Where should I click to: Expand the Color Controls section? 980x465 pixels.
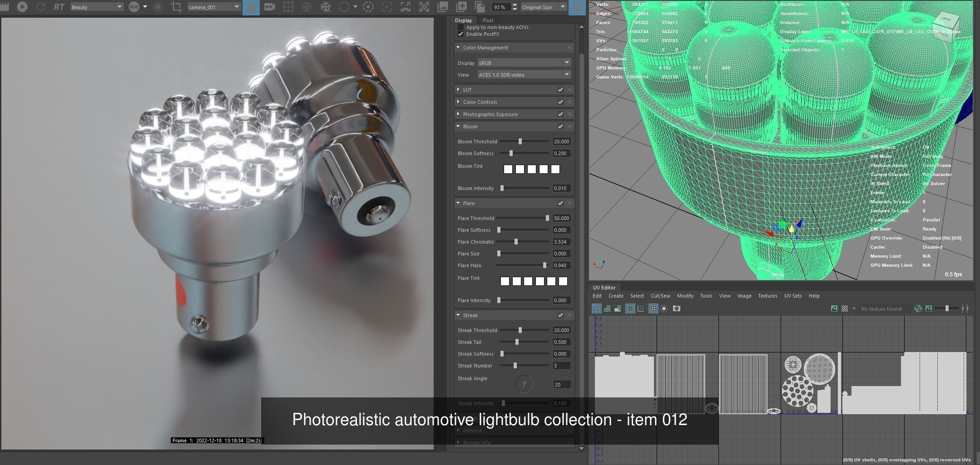tap(458, 102)
